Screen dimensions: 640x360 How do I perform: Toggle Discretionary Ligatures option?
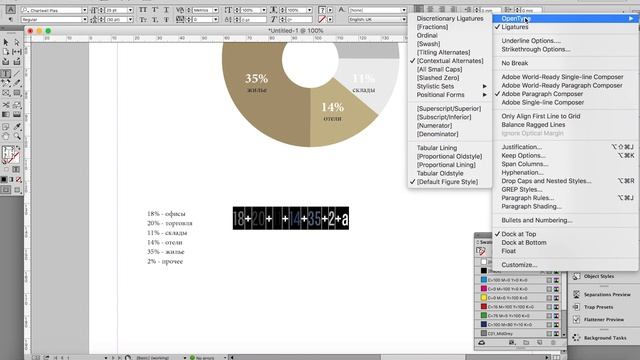click(450, 19)
